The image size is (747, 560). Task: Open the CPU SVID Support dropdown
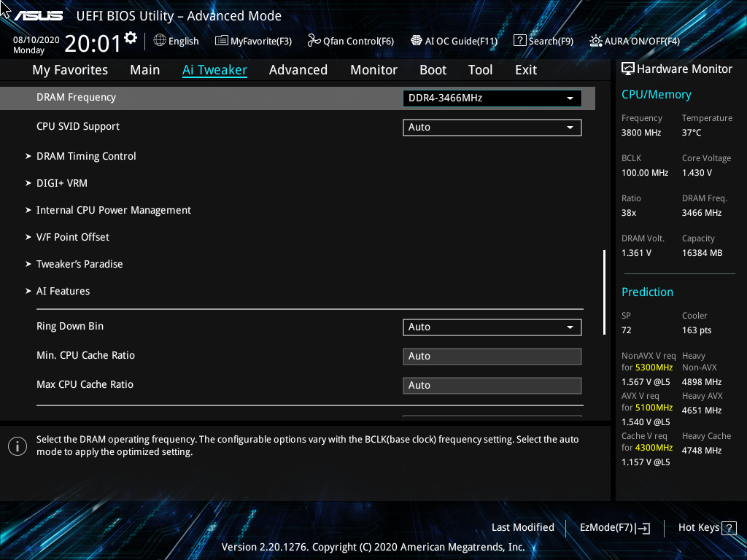[492, 127]
